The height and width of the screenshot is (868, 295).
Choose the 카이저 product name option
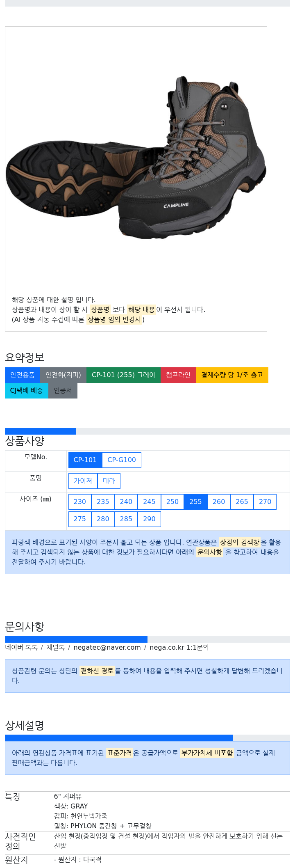[x=83, y=481]
